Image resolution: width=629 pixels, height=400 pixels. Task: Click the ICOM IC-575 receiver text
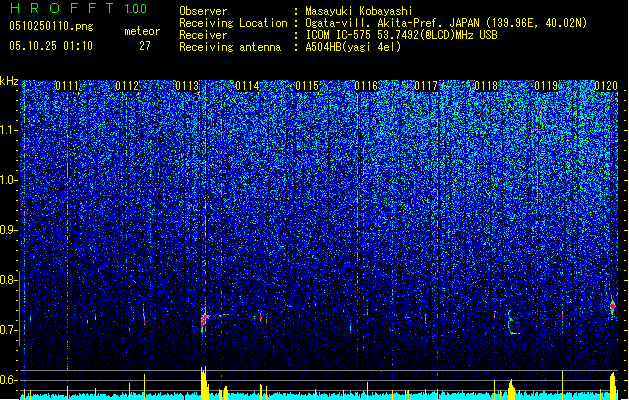coord(402,35)
